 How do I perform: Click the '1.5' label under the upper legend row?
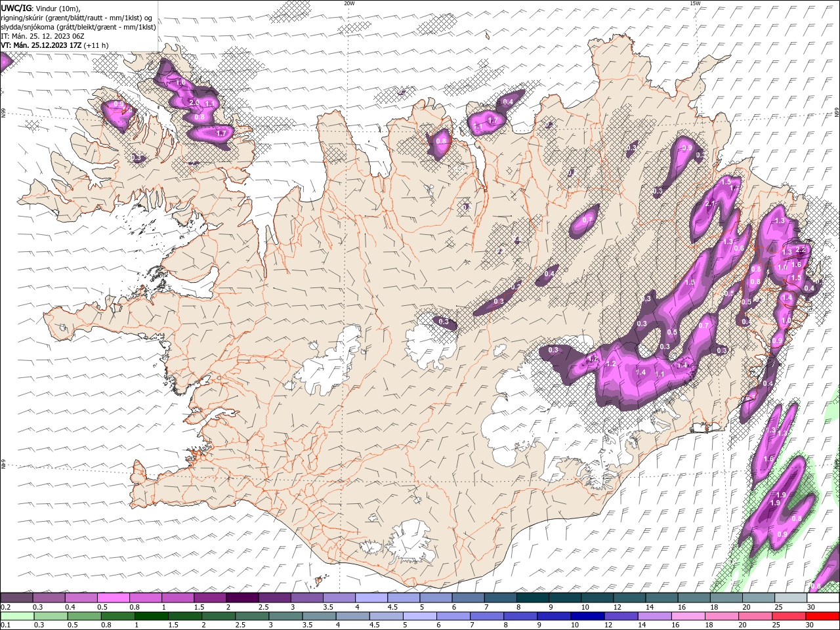(x=199, y=607)
